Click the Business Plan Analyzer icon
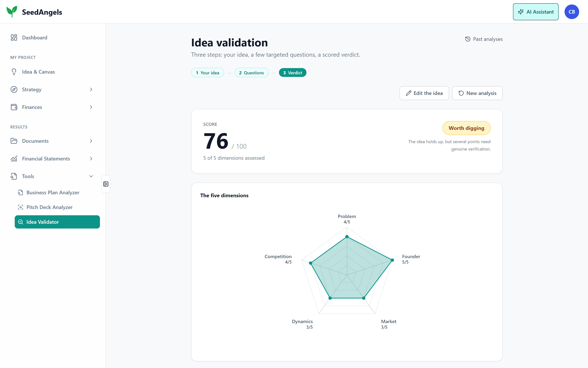This screenshot has height=368, width=588. click(21, 192)
